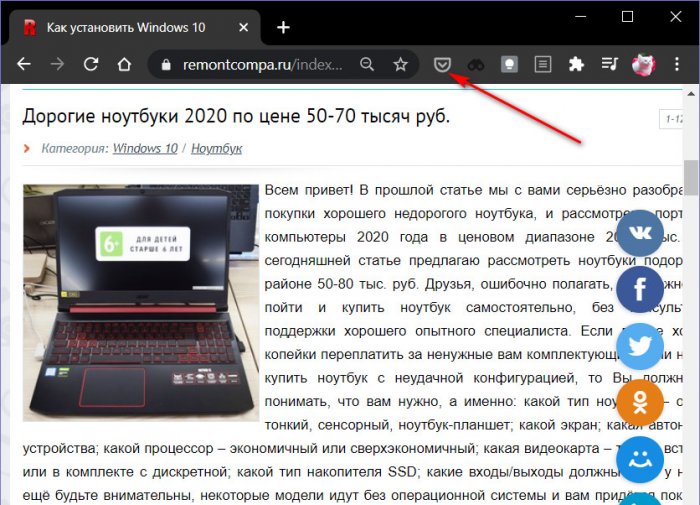Viewport: 700px width, 505px height.
Task: Open the 'Ноутбук' category link
Action: click(216, 148)
